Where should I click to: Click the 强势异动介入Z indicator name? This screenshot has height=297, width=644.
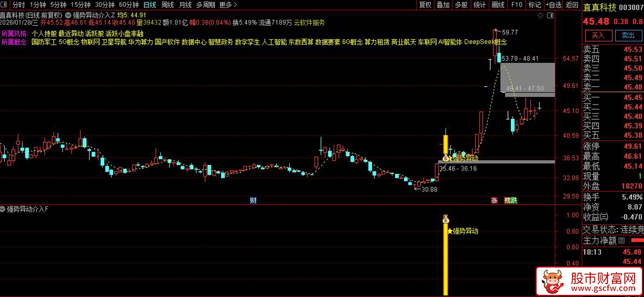pos(93,15)
